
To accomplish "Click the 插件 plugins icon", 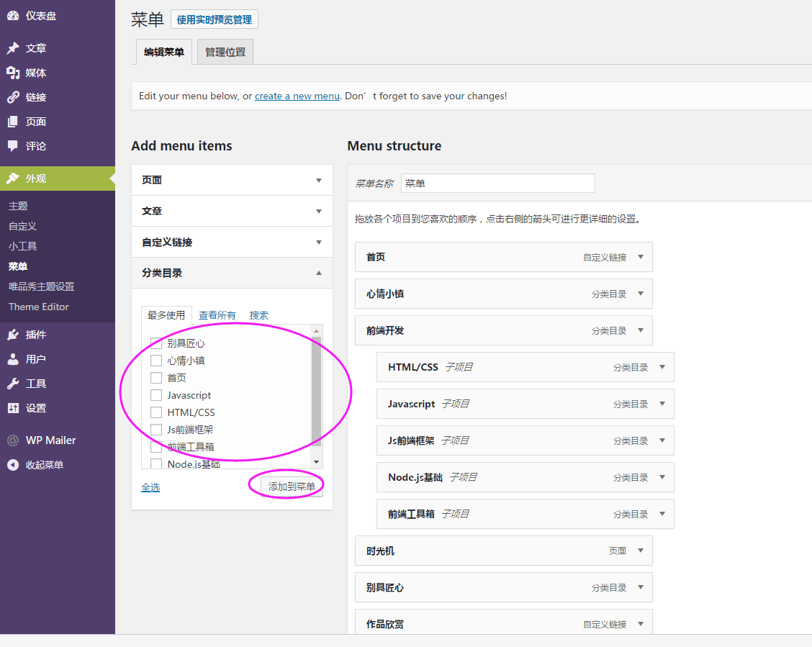I will (13, 334).
